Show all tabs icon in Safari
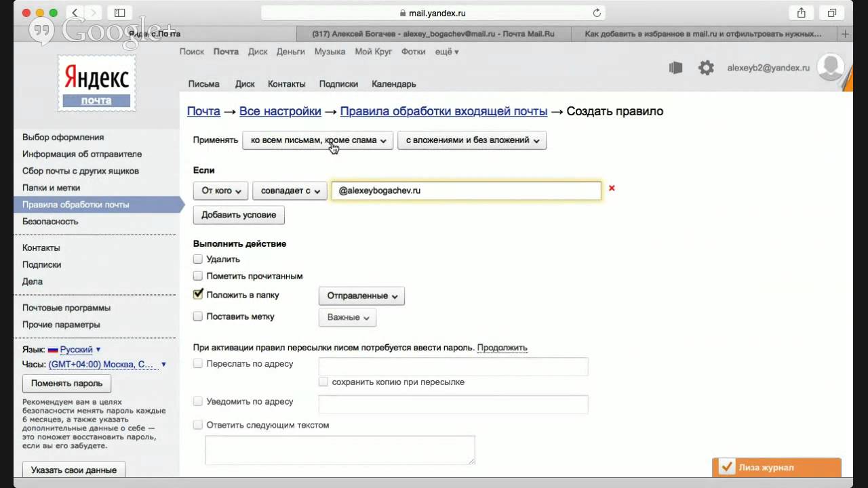This screenshot has height=488, width=868. pos(831,13)
